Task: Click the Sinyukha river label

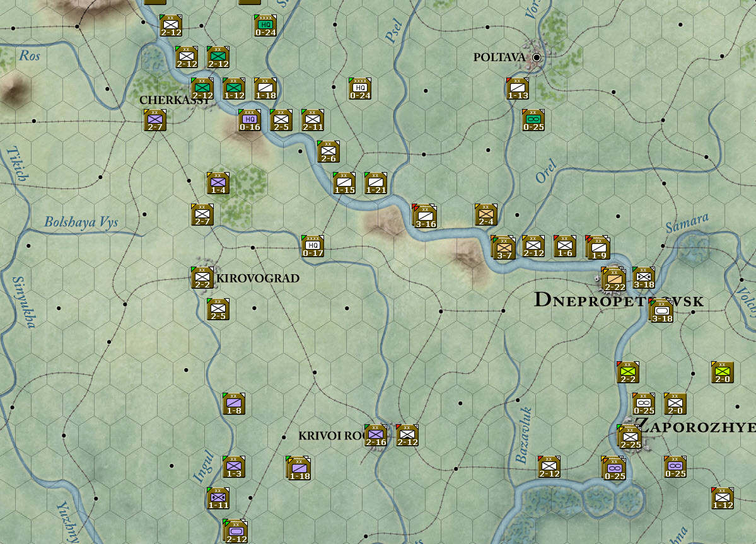Action: (x=23, y=302)
